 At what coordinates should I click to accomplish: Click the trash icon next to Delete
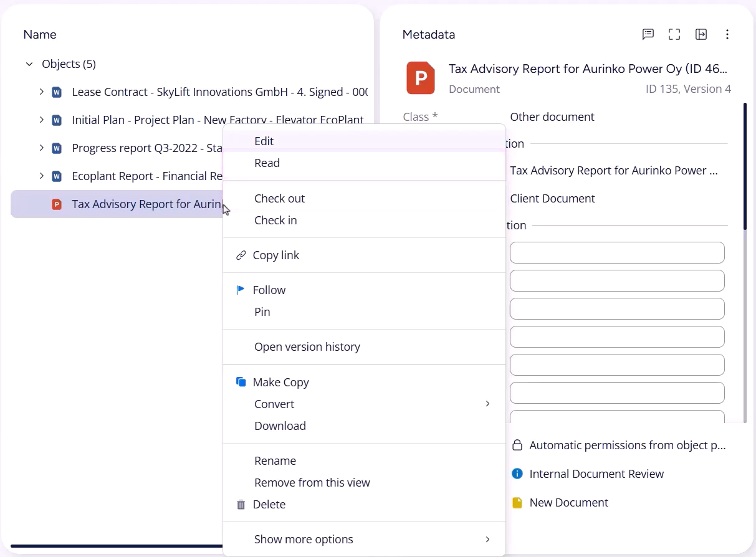pos(241,505)
